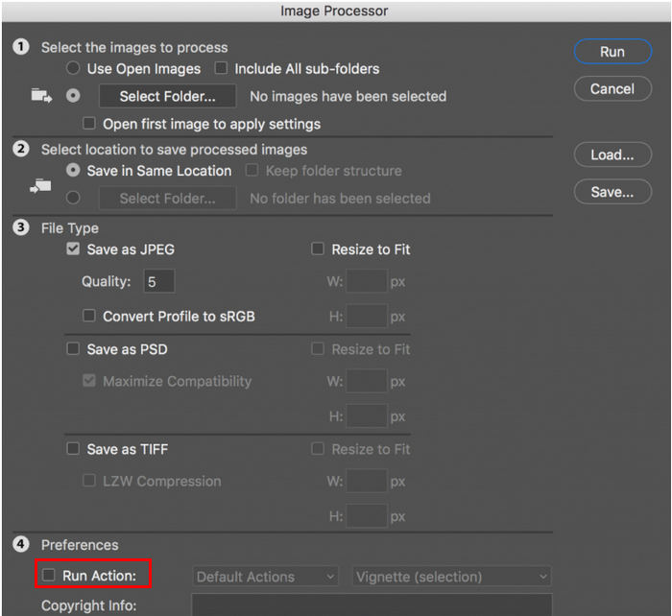Image resolution: width=672 pixels, height=616 pixels.
Task: Click the JPEG width W field
Action: 367,281
